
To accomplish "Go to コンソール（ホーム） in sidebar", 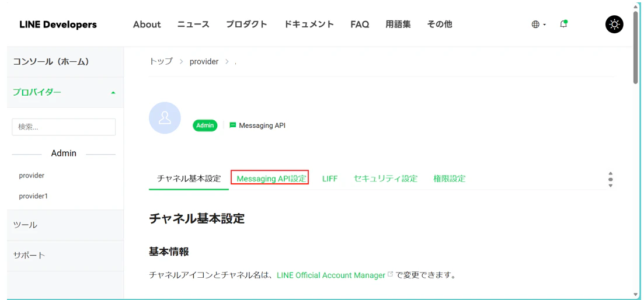I will coord(65,62).
